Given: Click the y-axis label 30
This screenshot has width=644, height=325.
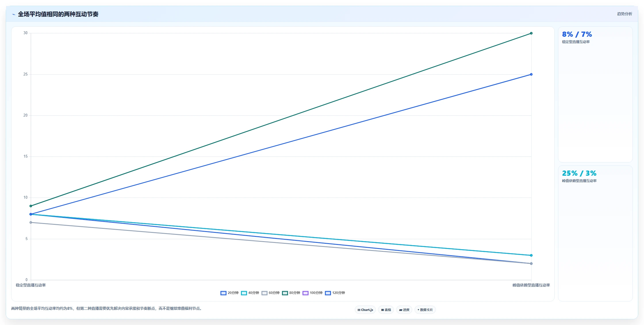Looking at the screenshot, I should point(26,33).
